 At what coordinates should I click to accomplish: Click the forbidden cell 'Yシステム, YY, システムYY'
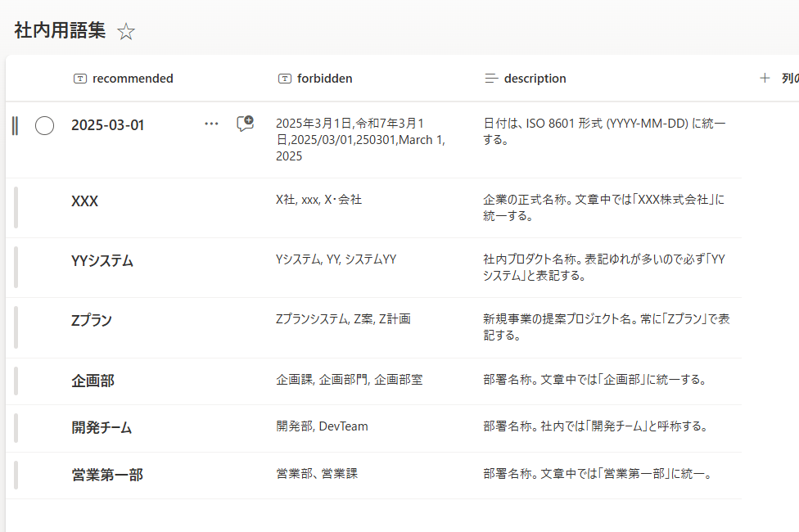coord(336,259)
